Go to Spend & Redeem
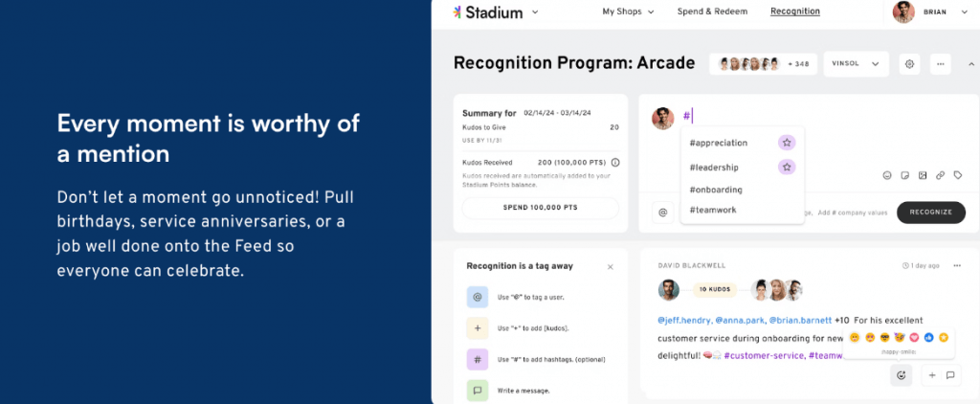 [x=712, y=11]
